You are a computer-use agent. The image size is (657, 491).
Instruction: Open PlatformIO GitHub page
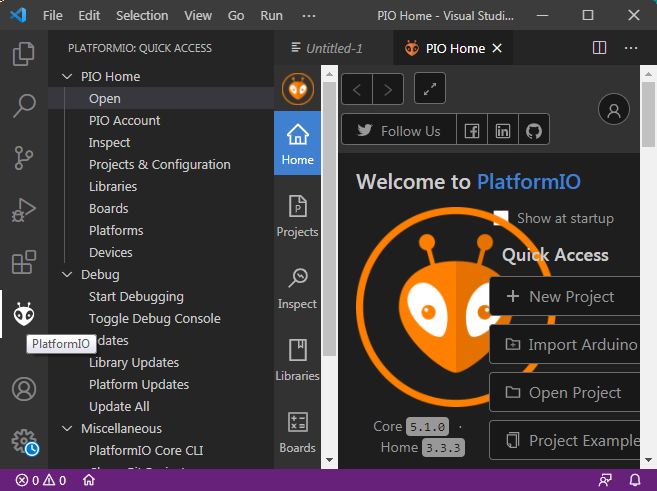coord(534,129)
